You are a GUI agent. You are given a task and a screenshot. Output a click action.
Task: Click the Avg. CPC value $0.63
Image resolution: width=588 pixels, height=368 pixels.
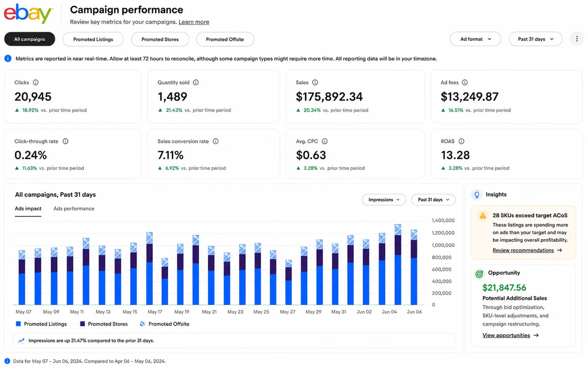311,155
